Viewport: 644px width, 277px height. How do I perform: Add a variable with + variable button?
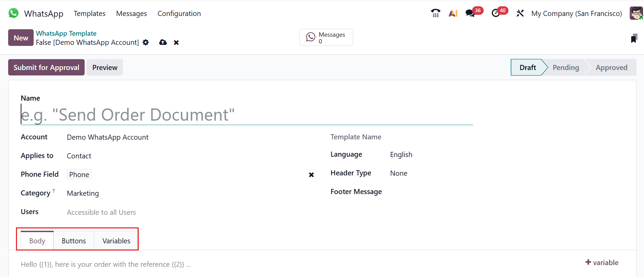[602, 262]
